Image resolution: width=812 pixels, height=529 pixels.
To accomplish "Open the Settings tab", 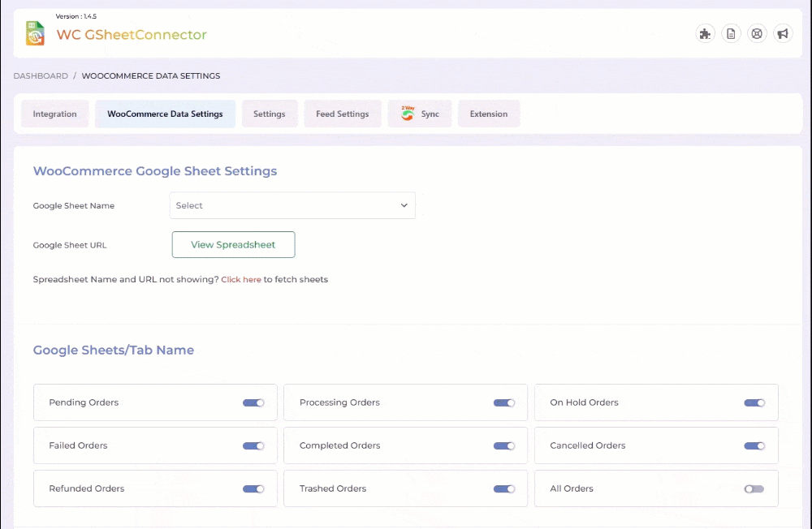I will tap(269, 114).
